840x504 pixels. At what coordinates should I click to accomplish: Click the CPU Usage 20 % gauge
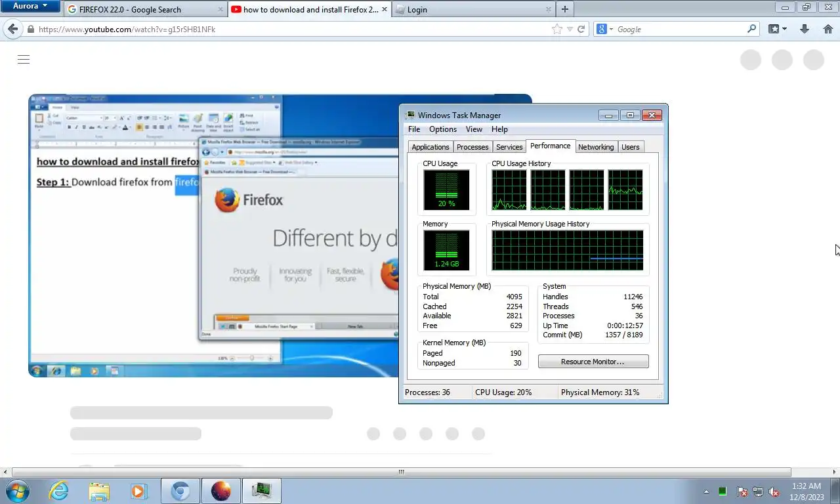[446, 190]
